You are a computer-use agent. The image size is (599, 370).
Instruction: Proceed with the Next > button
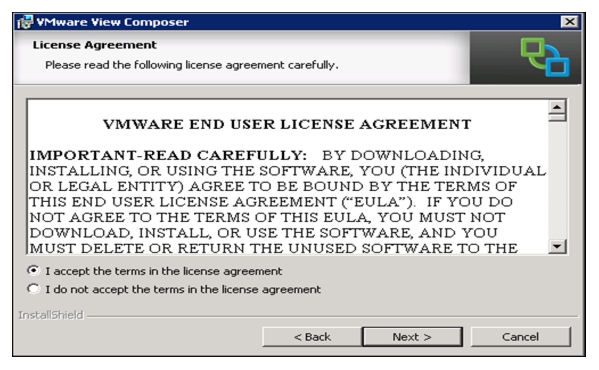tap(412, 337)
